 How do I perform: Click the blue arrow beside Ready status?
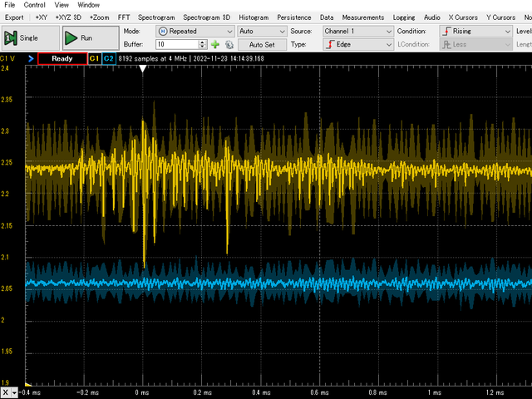(31, 59)
